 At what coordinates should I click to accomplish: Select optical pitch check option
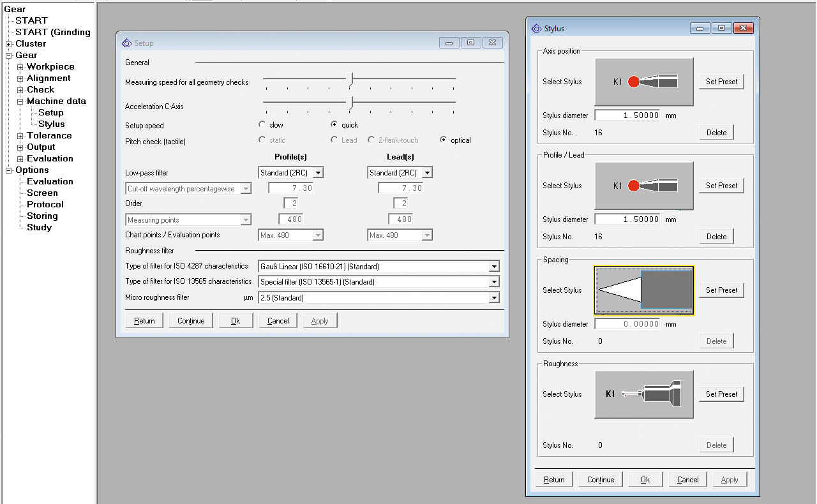coord(444,140)
